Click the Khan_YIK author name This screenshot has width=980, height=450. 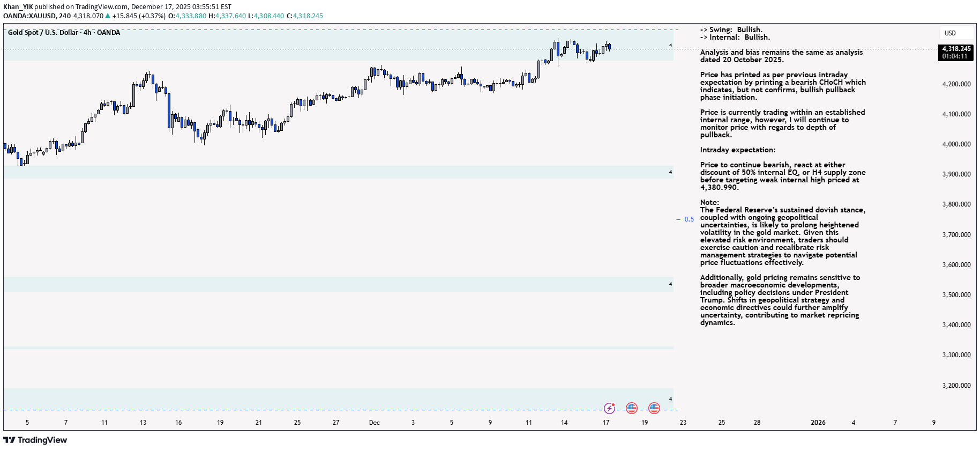click(18, 7)
